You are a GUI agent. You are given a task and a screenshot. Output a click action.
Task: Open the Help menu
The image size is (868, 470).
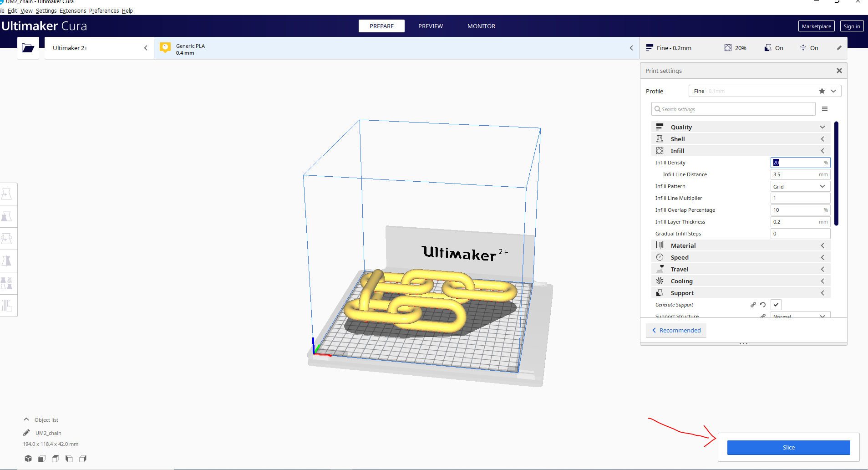pyautogui.click(x=127, y=11)
